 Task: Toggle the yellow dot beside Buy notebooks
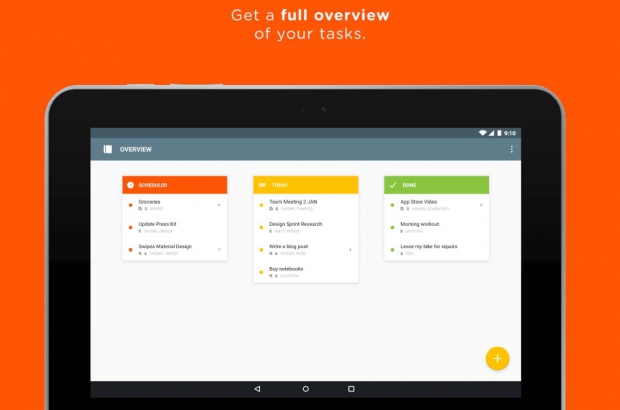point(261,271)
